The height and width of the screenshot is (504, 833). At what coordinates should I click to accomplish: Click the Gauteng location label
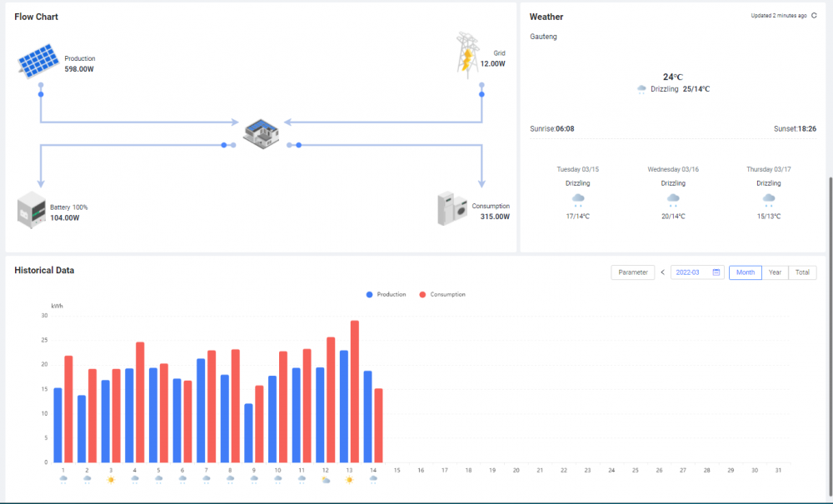543,37
